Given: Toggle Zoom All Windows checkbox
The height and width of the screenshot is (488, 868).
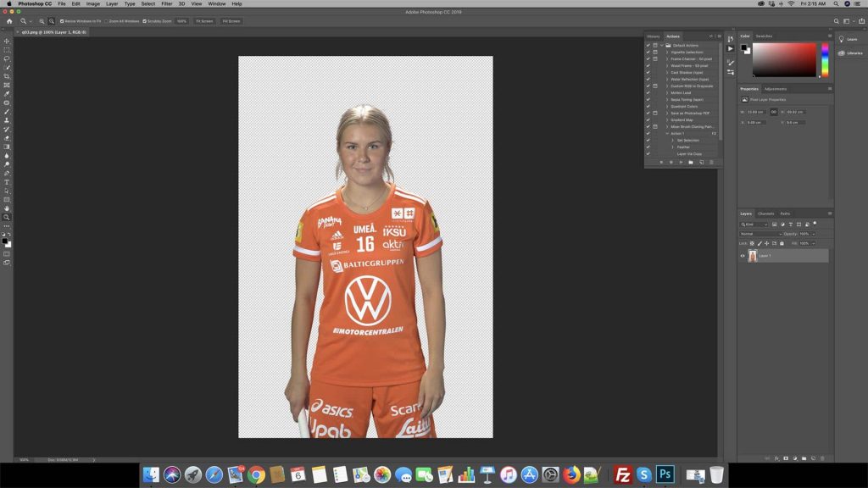Looking at the screenshot, I should click(x=106, y=21).
